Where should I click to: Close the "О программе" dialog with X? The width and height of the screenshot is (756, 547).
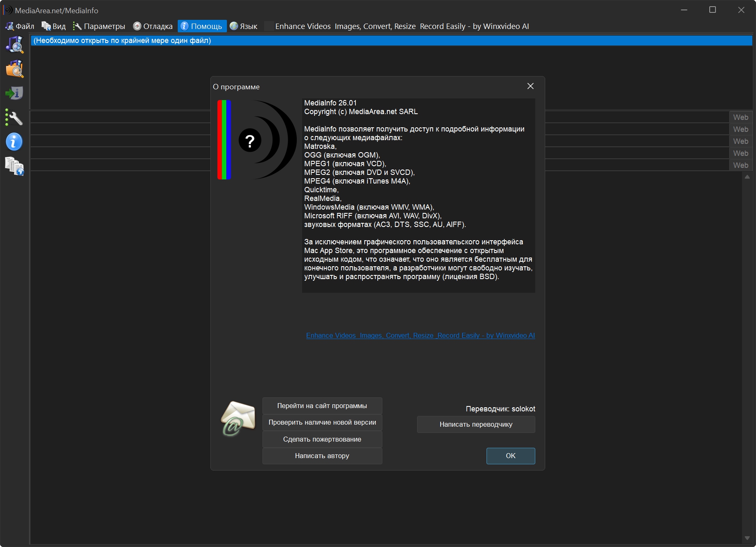coord(530,86)
